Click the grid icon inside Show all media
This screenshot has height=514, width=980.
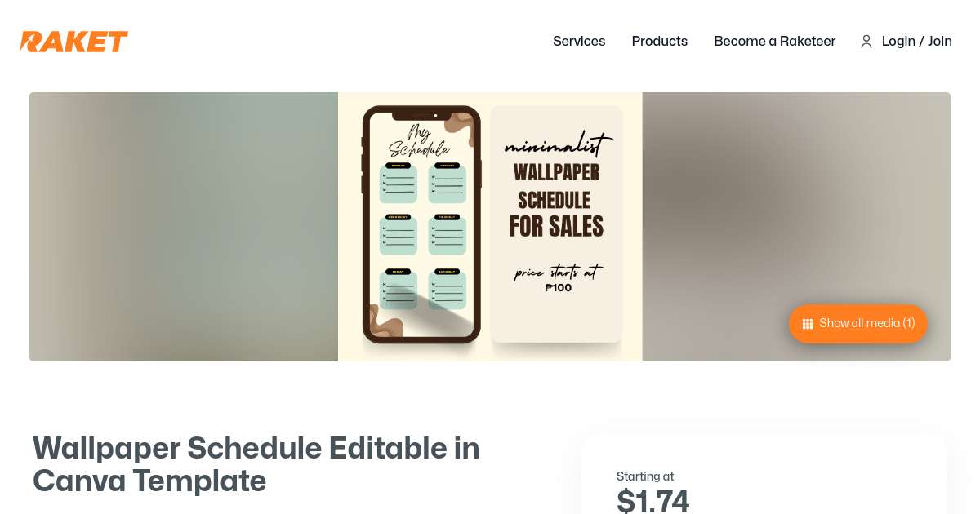(x=808, y=324)
